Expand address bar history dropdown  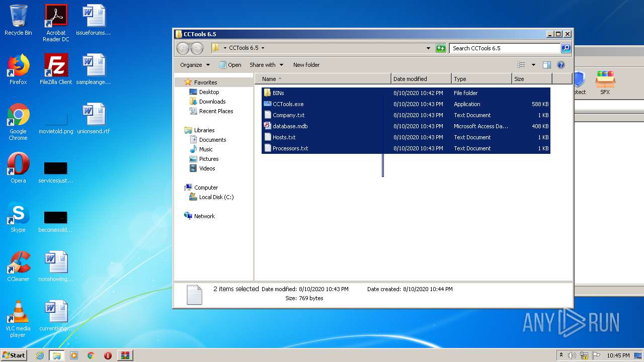click(428, 48)
